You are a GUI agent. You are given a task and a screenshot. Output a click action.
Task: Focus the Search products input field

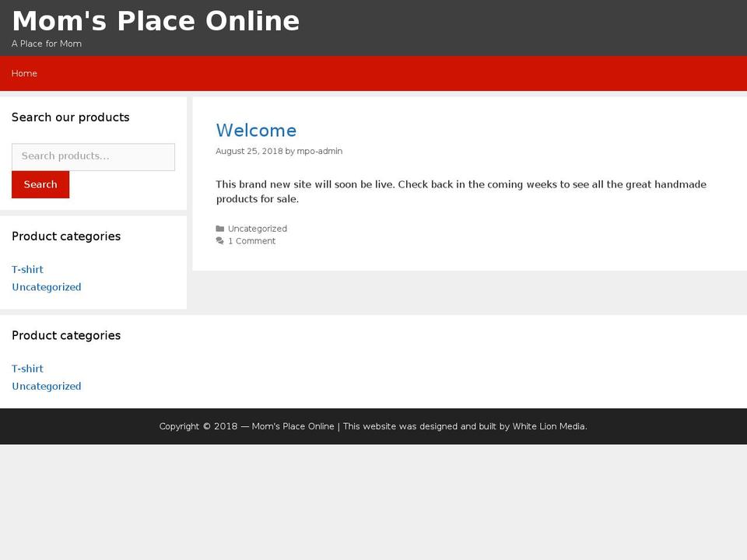tap(93, 156)
